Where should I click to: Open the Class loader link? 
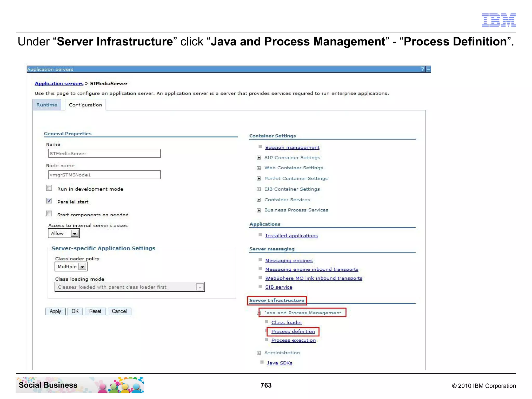(x=287, y=323)
